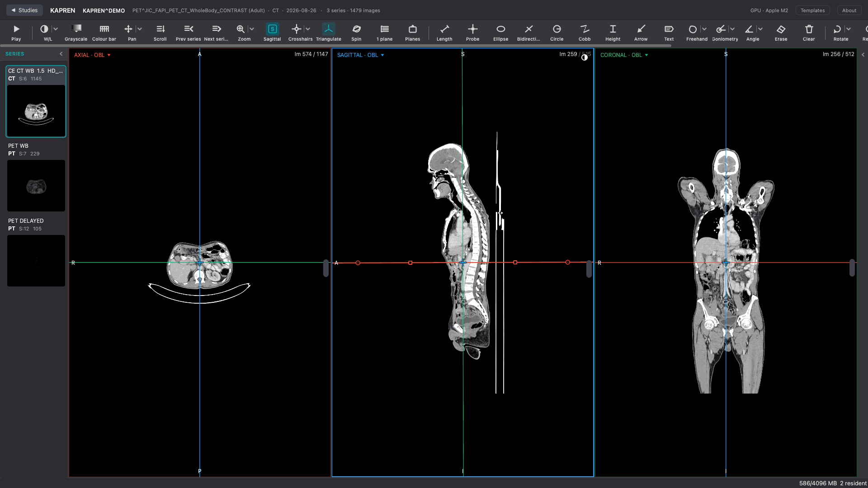
Task: Open the Templates button
Action: [812, 10]
